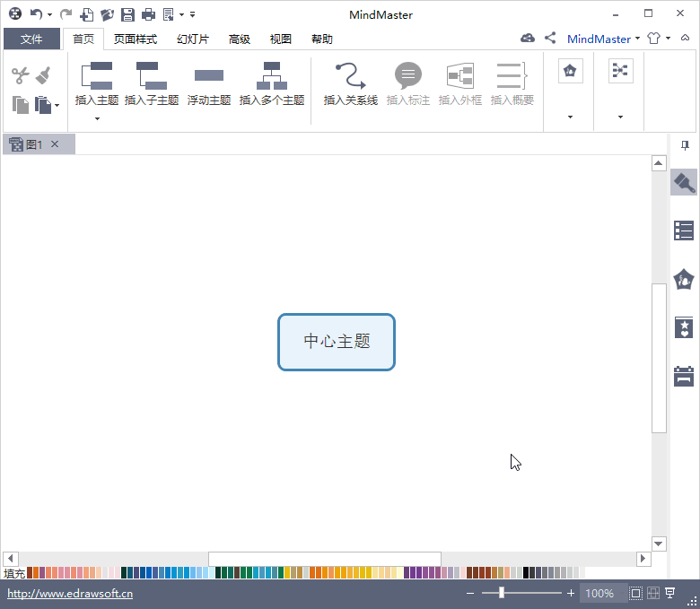The image size is (700, 609).
Task: Open the outline list side panel icon
Action: tap(684, 231)
